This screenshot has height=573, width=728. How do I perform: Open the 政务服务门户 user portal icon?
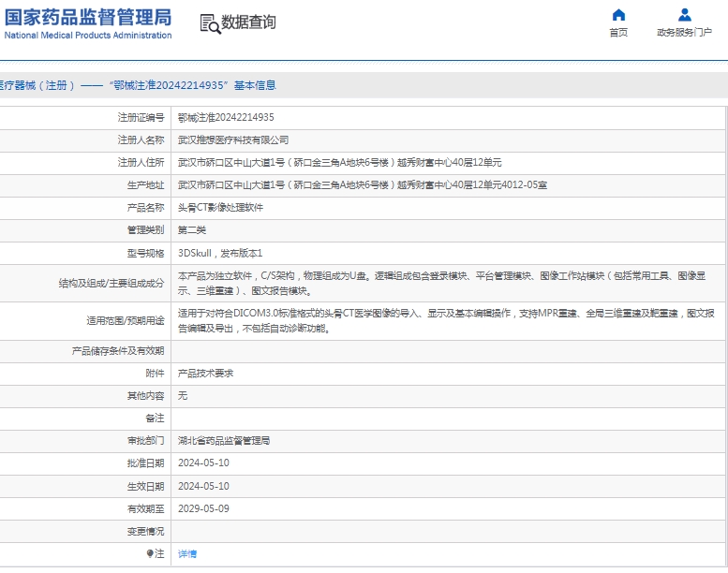coord(684,15)
